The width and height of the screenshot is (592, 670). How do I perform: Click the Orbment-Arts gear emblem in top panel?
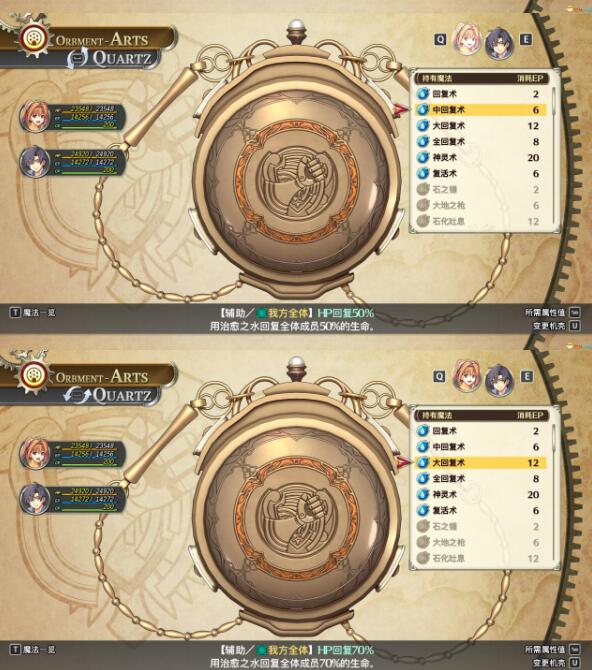[31, 39]
